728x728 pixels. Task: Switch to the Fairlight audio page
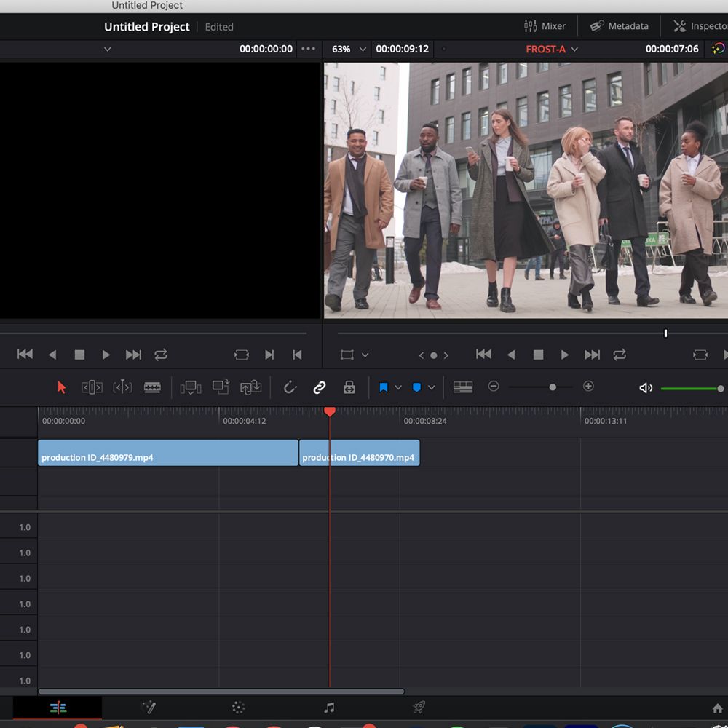click(328, 706)
